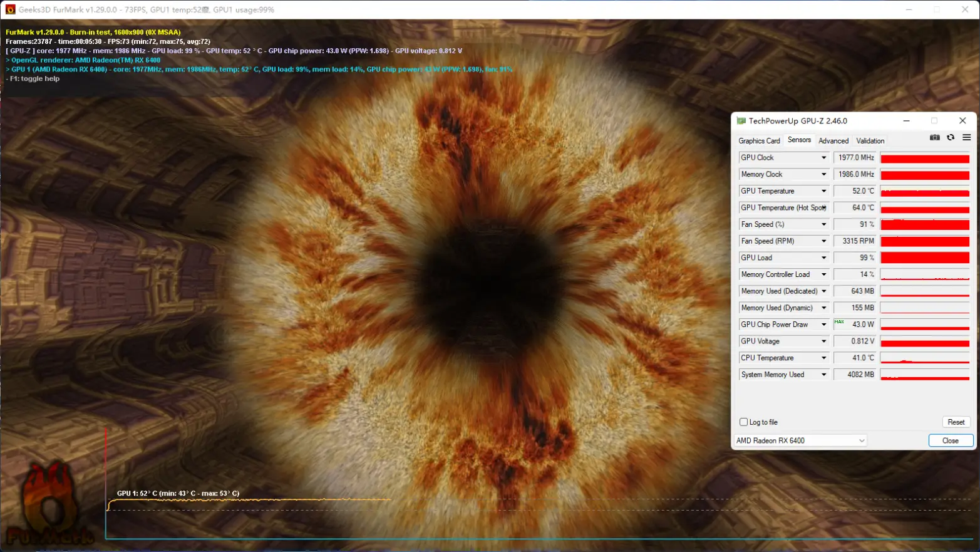Open the GPU Clock sensor dropdown
Screen dimensions: 980x552
point(823,158)
